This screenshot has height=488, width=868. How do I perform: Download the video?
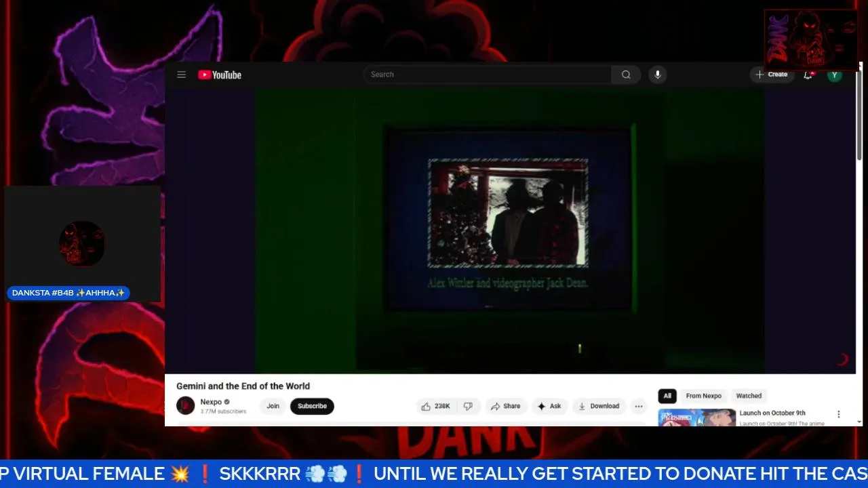click(598, 406)
